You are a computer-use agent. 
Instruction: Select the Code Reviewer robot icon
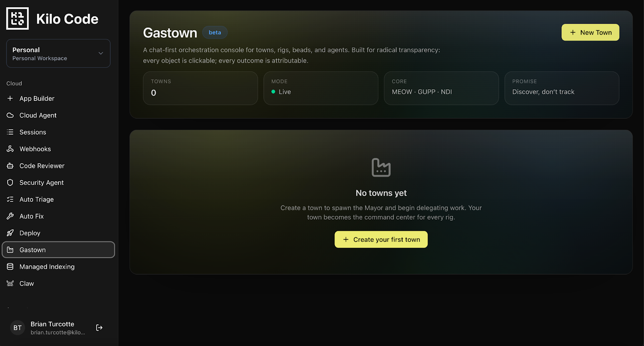pos(10,166)
